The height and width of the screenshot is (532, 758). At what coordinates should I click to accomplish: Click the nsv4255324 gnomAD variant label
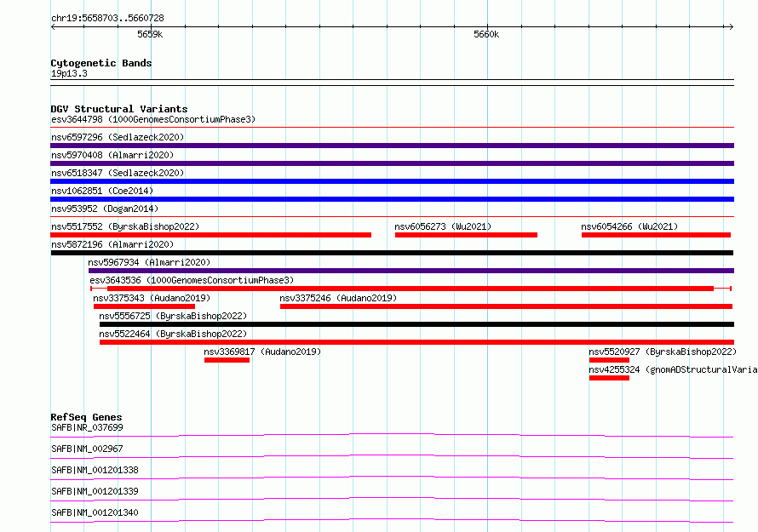tap(673, 369)
